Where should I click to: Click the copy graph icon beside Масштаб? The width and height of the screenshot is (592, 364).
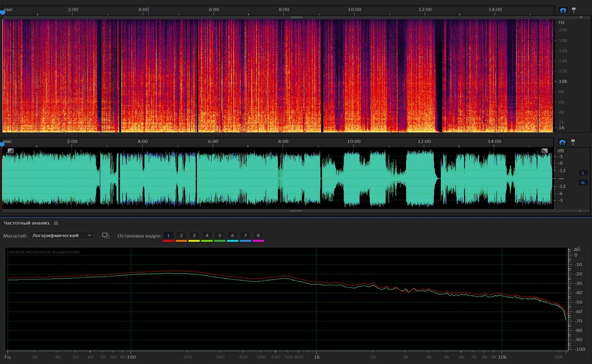[106, 235]
